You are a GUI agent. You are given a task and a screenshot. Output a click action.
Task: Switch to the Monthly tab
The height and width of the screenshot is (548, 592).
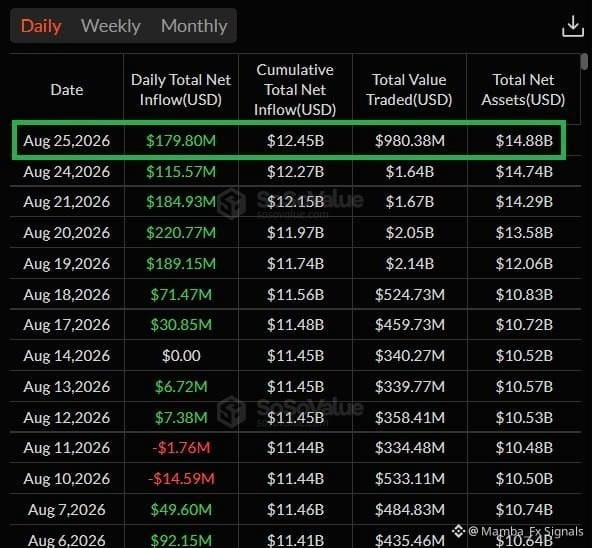tap(194, 26)
